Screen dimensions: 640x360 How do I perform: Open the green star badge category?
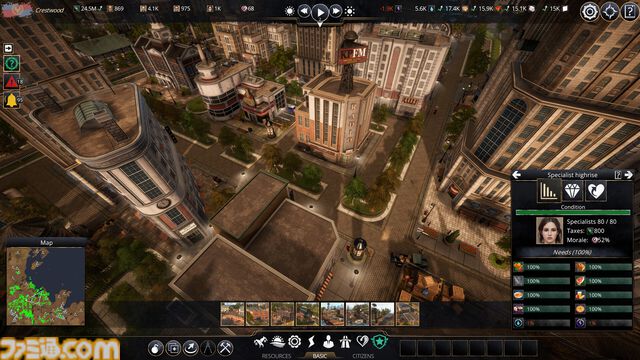379,342
